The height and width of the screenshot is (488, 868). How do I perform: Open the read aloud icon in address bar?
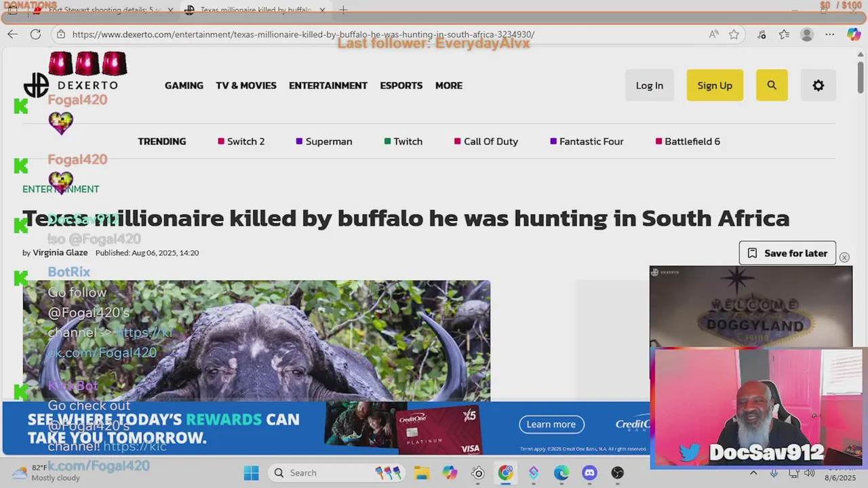pyautogui.click(x=713, y=35)
